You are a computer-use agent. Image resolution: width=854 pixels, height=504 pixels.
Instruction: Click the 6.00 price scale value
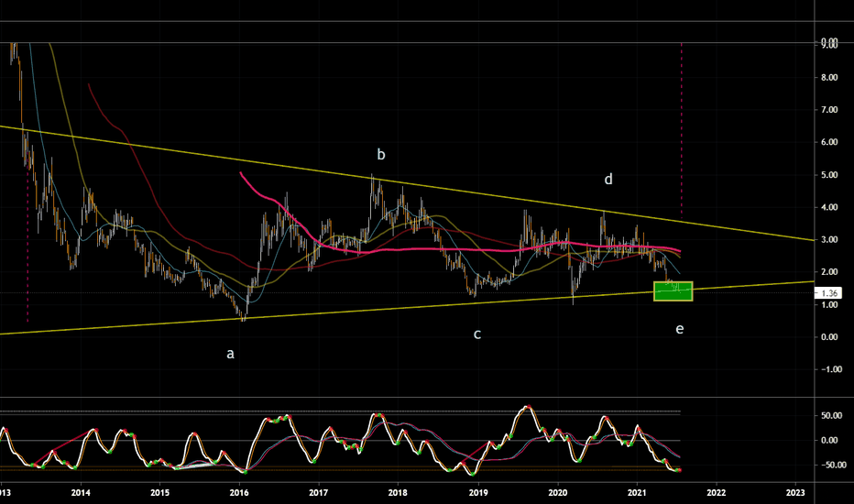pyautogui.click(x=829, y=142)
